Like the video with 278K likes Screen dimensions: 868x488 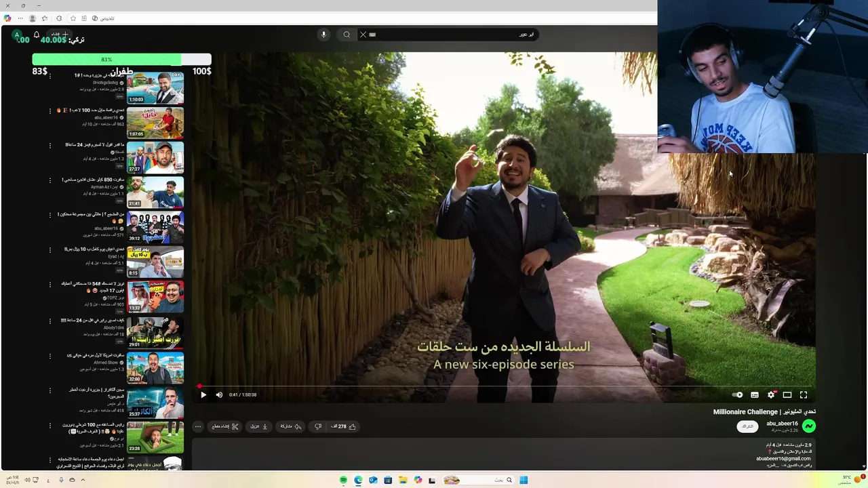pyautogui.click(x=343, y=426)
